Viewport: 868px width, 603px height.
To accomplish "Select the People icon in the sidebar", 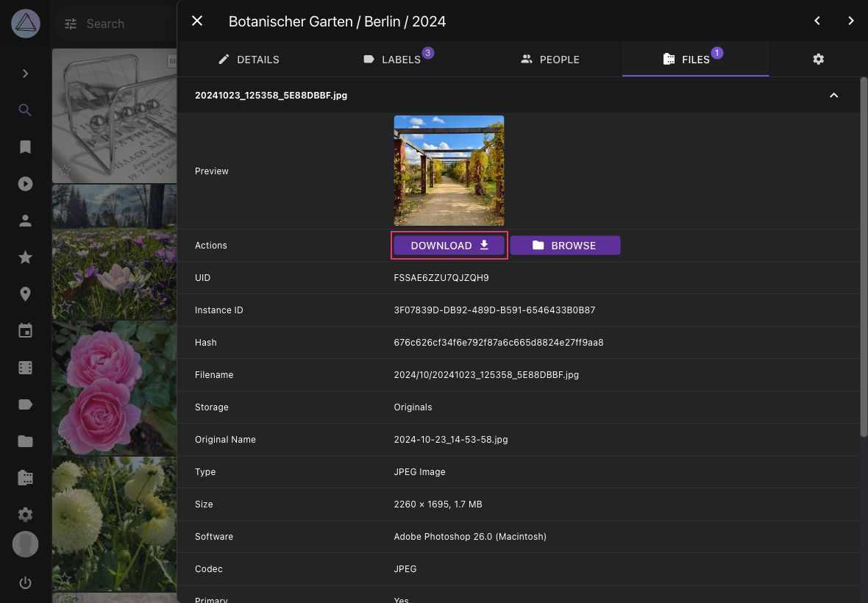I will tap(25, 221).
